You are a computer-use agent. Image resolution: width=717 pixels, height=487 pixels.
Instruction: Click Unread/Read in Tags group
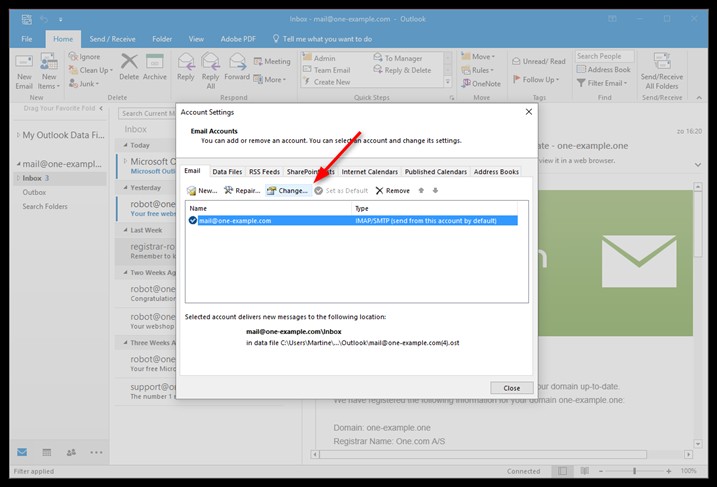pos(539,61)
